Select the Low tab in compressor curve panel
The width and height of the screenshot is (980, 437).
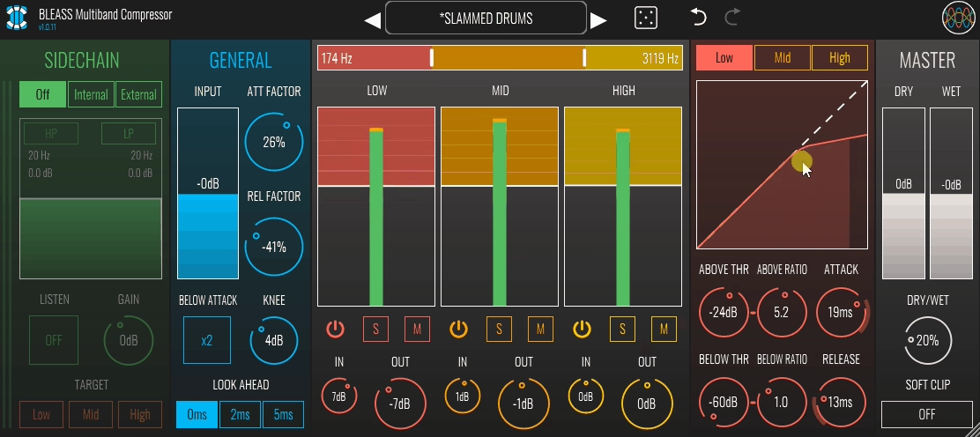click(724, 58)
